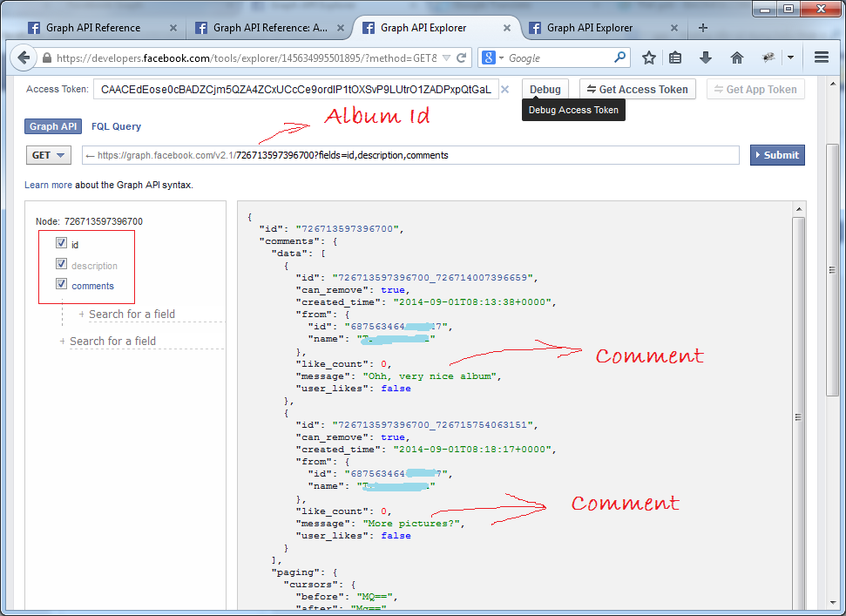Click the comments field link
The width and height of the screenshot is (846, 616).
pyautogui.click(x=93, y=286)
